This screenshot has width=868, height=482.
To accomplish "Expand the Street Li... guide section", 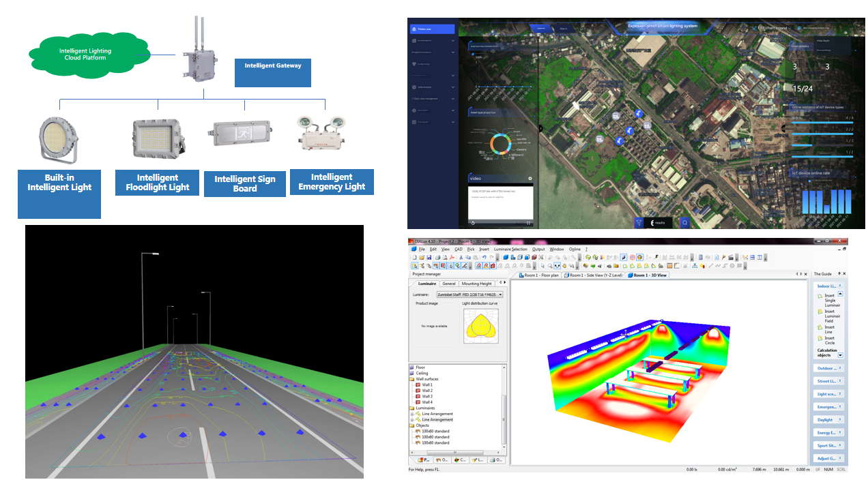I will [840, 381].
